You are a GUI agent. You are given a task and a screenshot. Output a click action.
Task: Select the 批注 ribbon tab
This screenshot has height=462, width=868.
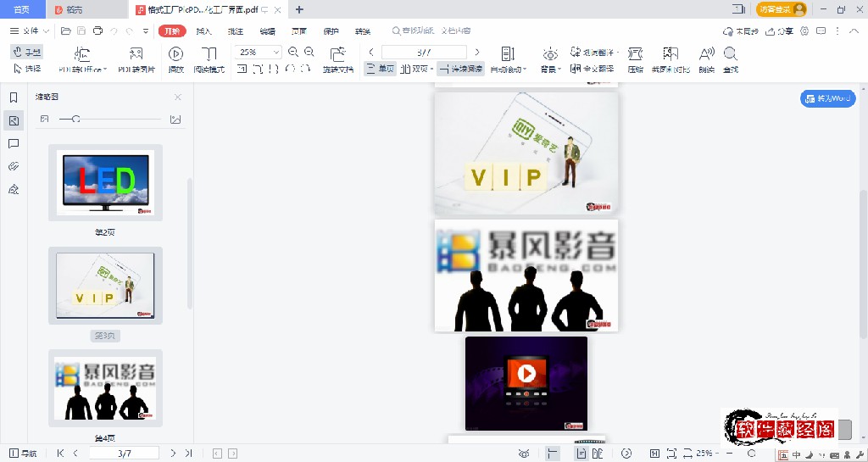[236, 31]
